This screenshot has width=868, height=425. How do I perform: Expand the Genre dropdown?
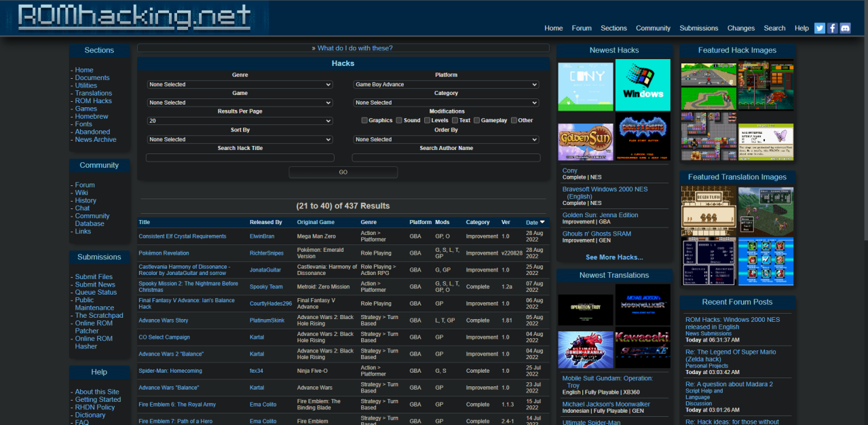click(x=240, y=84)
